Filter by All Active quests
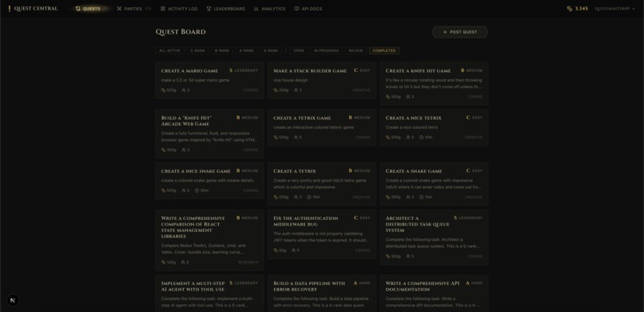 (169, 50)
